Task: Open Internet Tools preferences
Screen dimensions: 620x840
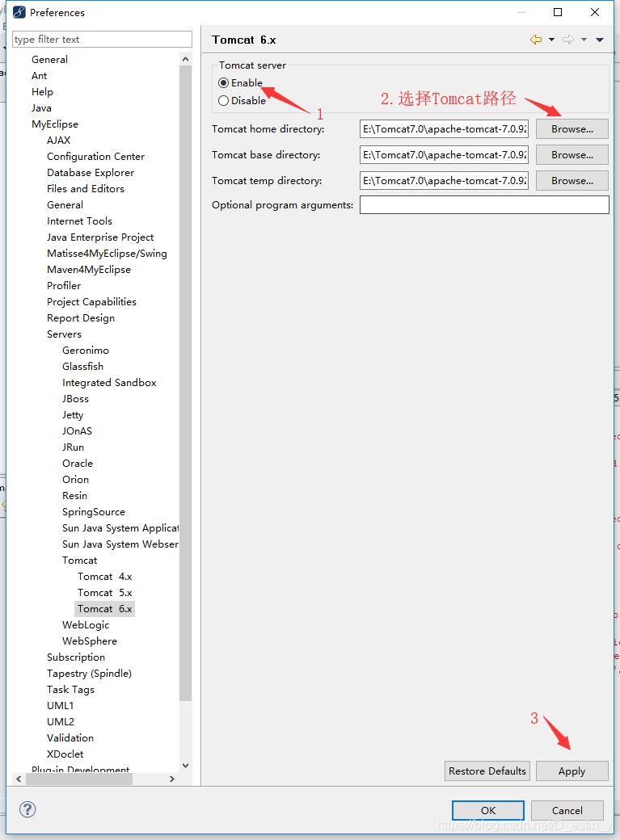Action: pos(79,220)
